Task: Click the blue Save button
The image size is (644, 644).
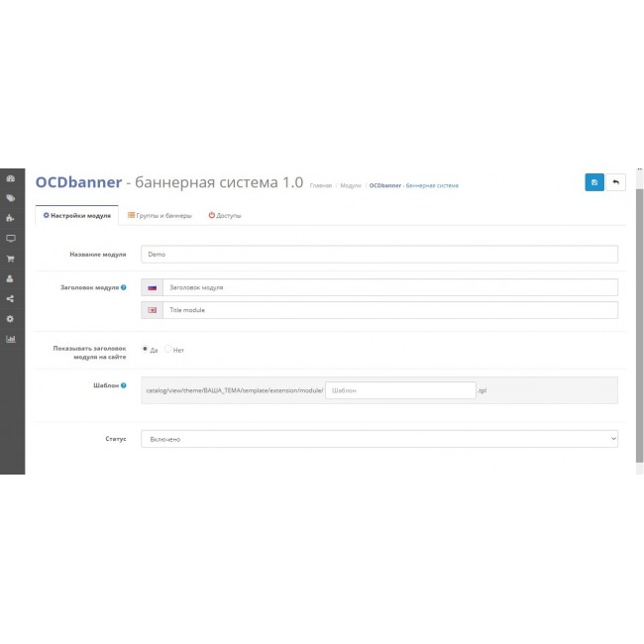Action: pyautogui.click(x=593, y=182)
